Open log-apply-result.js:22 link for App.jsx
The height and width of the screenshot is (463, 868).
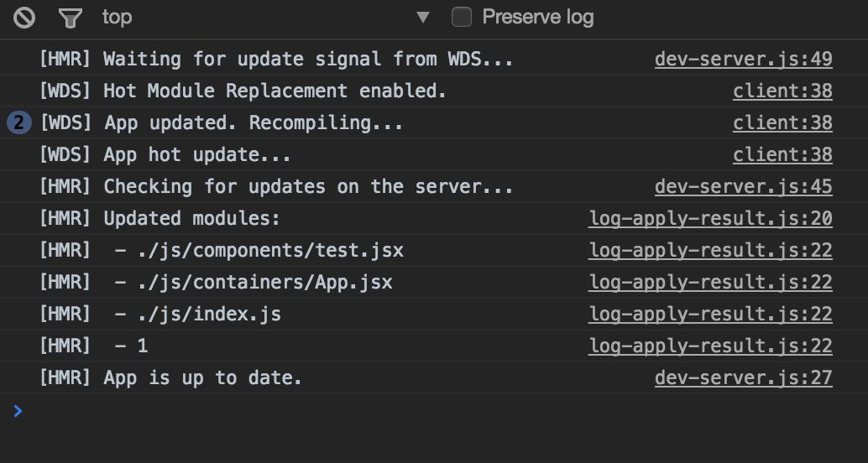711,282
